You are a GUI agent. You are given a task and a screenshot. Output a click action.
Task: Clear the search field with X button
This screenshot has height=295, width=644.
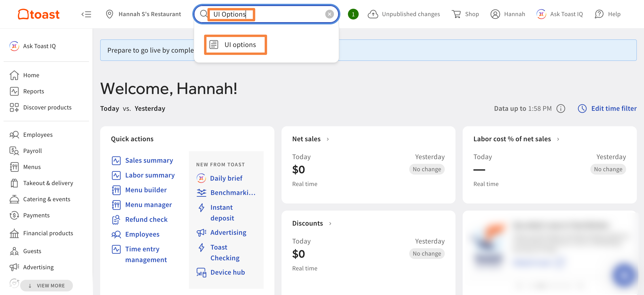coord(329,14)
